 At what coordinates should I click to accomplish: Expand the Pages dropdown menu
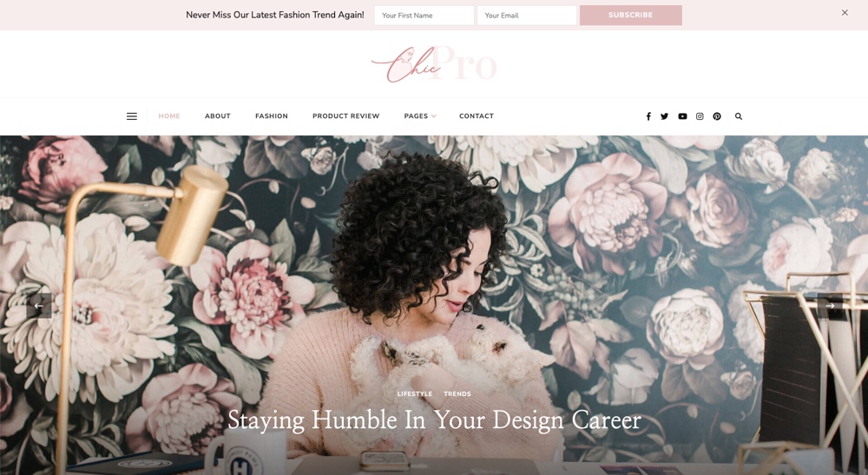(x=420, y=116)
